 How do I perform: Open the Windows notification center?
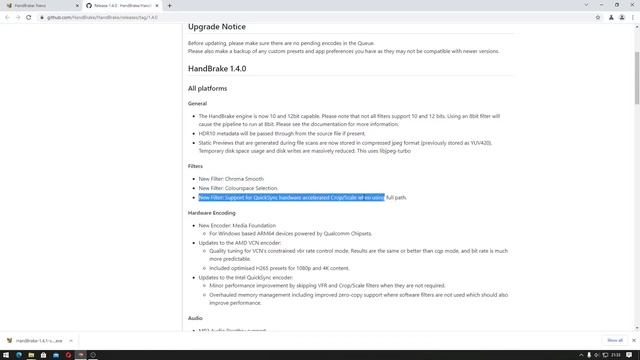tap(629, 355)
